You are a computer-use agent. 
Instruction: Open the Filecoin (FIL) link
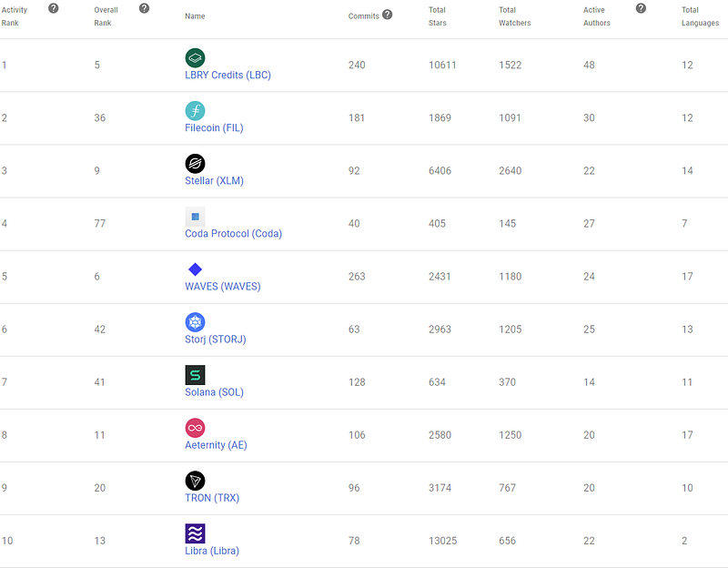click(214, 127)
